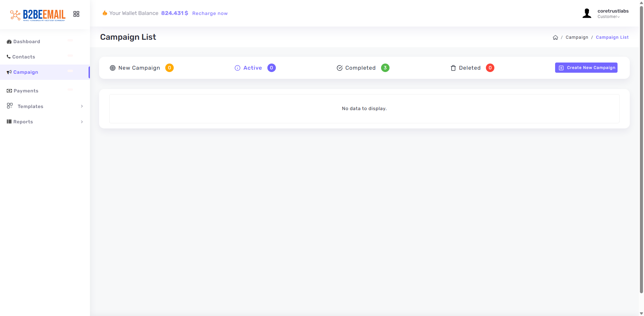Click the red Deleted count badge

point(490,68)
